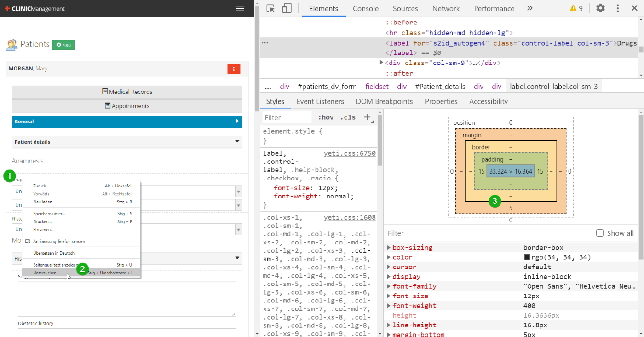Toggle the .cls classes button
Image resolution: width=644 pixels, height=337 pixels.
click(x=348, y=117)
